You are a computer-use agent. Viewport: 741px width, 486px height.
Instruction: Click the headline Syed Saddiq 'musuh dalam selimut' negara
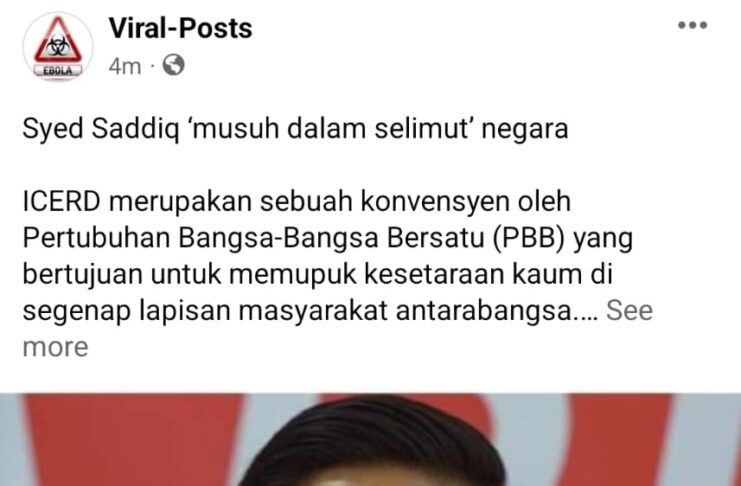pyautogui.click(x=295, y=129)
